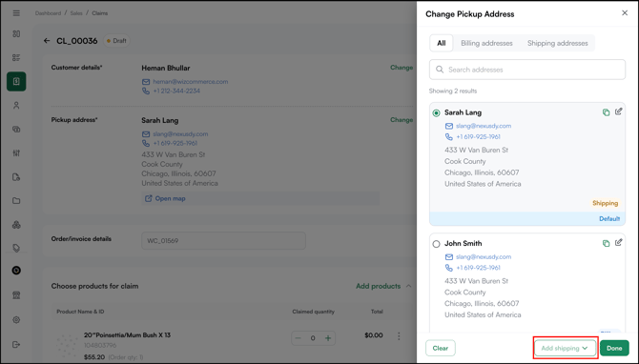This screenshot has width=639, height=364.
Task: Click the Add products link
Action: 379,286
